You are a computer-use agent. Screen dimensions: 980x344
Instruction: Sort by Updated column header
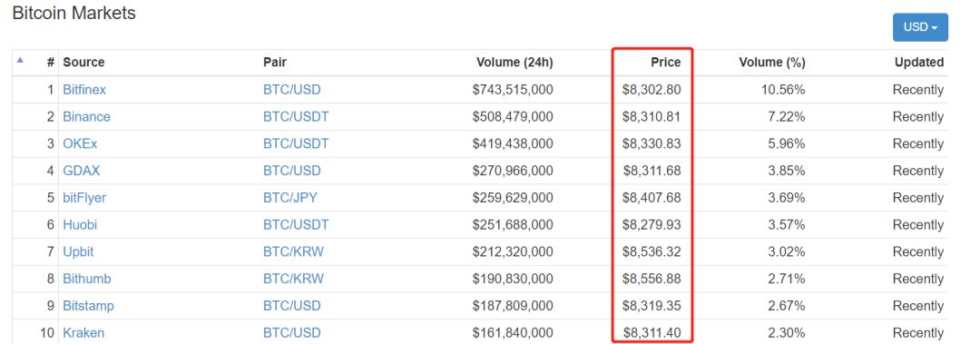point(918,63)
